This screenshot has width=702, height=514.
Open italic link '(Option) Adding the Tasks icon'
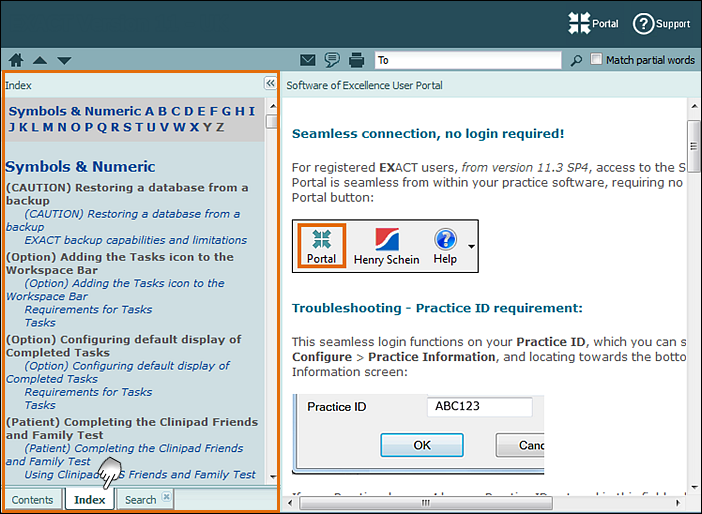(x=116, y=290)
